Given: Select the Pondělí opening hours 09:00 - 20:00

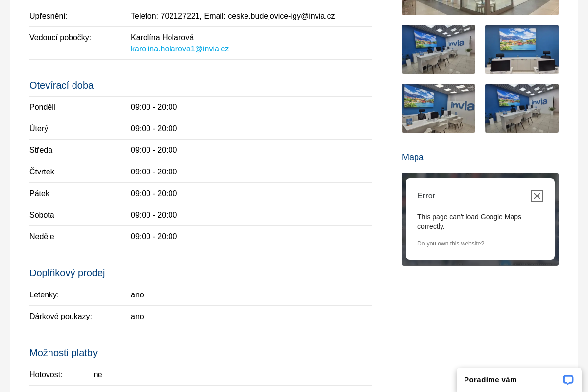Looking at the screenshot, I should tap(154, 107).
